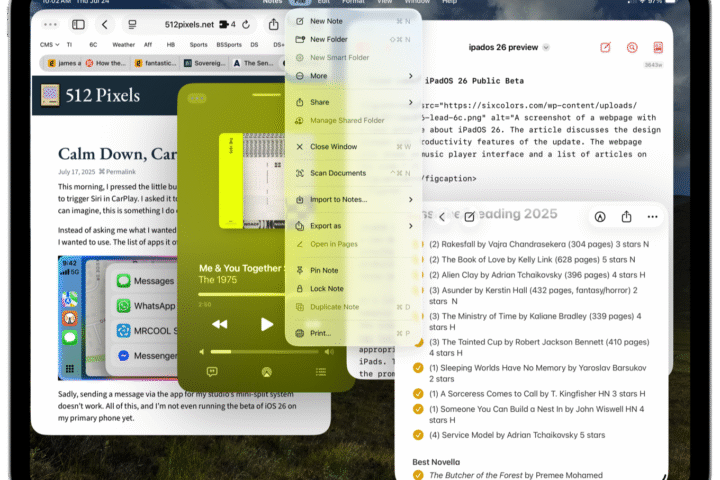Select Print... menu item

coord(354,333)
